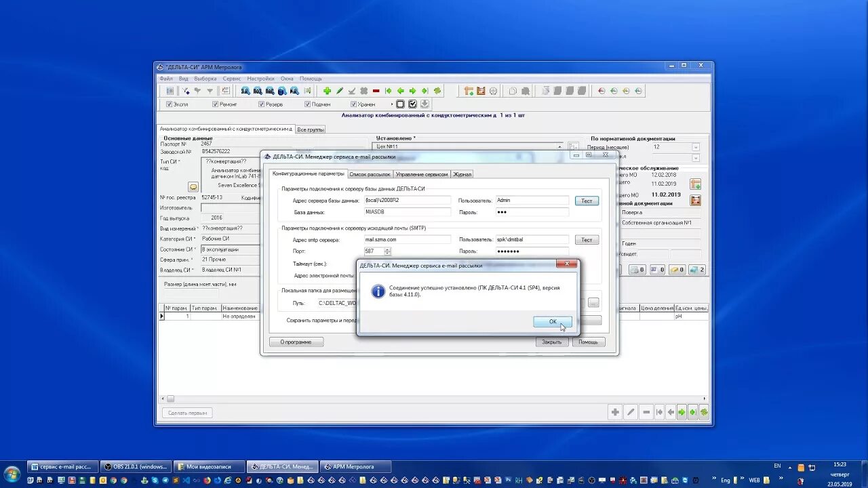Toggle the Хранен checkbox
The width and height of the screenshot is (868, 488).
point(354,104)
